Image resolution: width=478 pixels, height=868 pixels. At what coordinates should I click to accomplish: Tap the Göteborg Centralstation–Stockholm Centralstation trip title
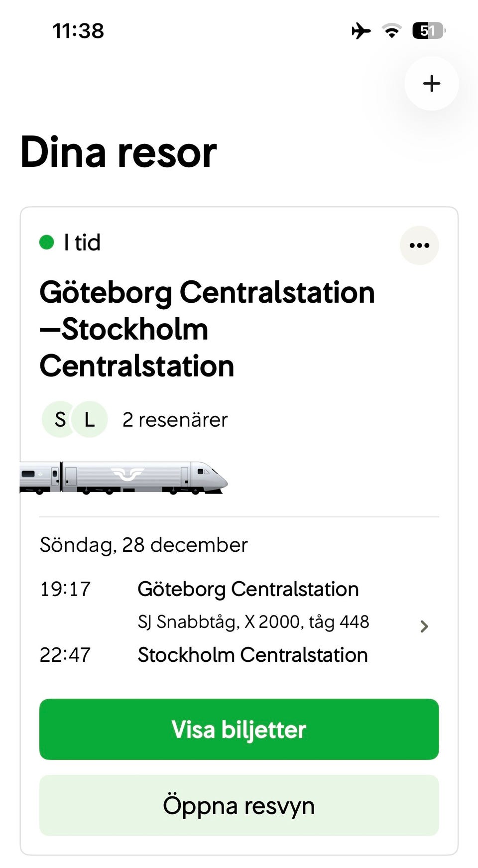(207, 329)
